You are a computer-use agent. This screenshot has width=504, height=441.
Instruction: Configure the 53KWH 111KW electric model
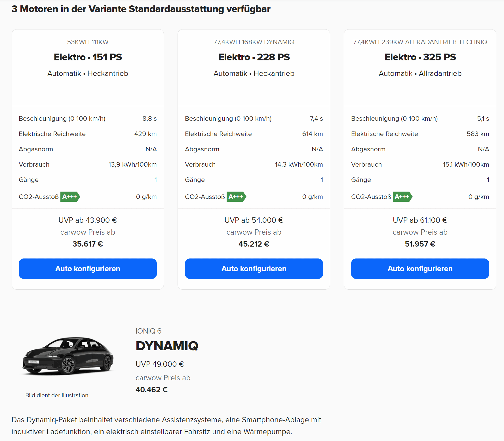[88, 269]
